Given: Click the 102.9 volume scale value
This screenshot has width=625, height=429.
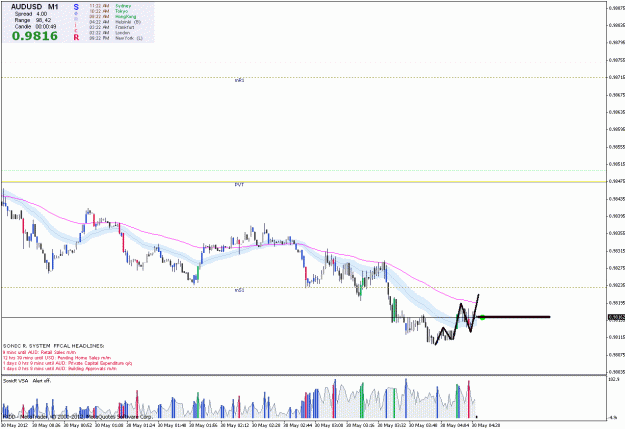Looking at the screenshot, I should click(x=614, y=379).
